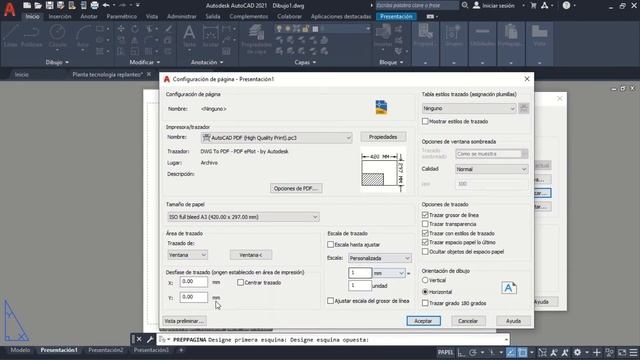This screenshot has height=360, width=640.
Task: Click the PAPEL space toggle in status bar
Action: tap(445, 352)
